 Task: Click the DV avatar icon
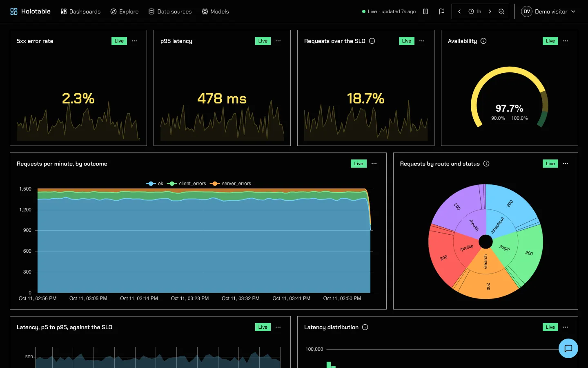(527, 11)
